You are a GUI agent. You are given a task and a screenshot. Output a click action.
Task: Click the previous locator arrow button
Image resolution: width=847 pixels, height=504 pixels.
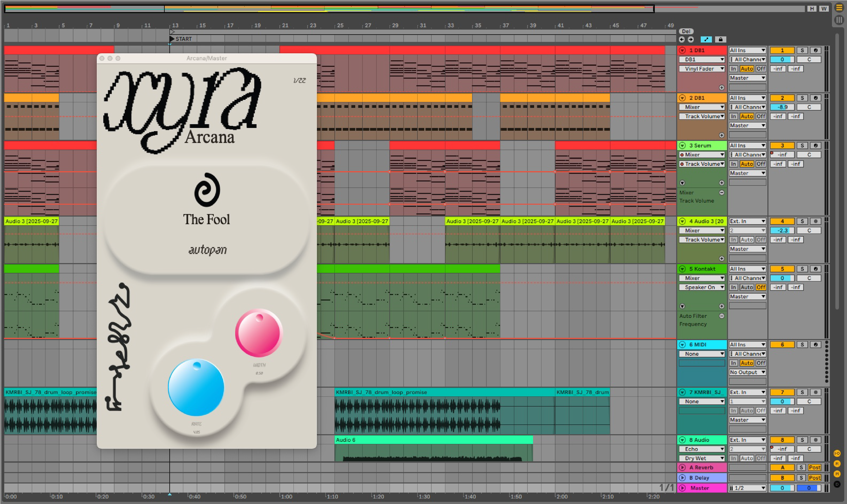(x=682, y=39)
